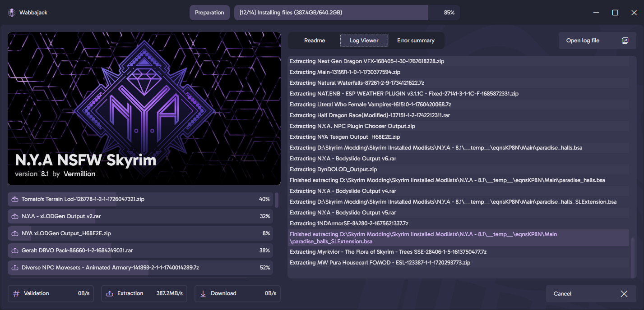Open log file button
Viewport: 644px width, 310px height.
pyautogui.click(x=598, y=41)
